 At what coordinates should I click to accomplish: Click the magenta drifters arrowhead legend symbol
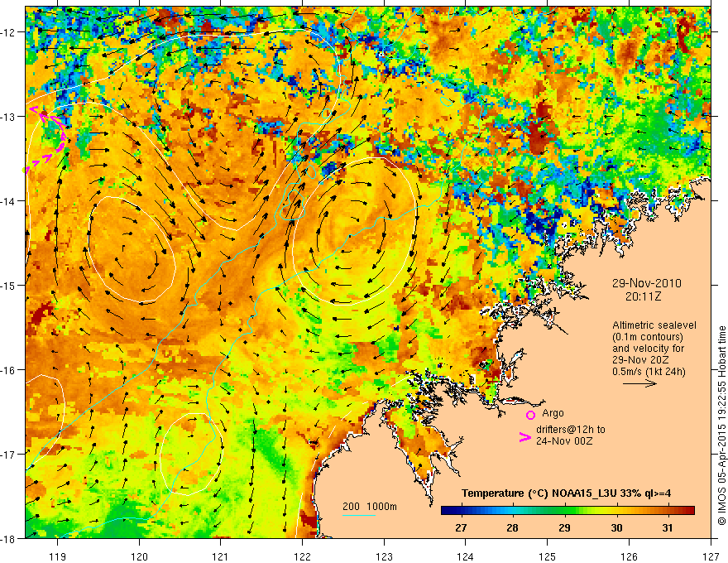(524, 437)
